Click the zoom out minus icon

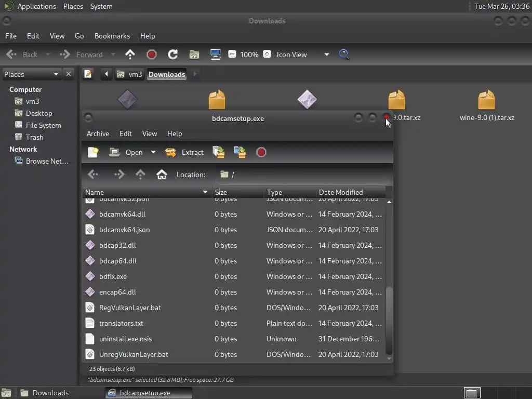232,54
